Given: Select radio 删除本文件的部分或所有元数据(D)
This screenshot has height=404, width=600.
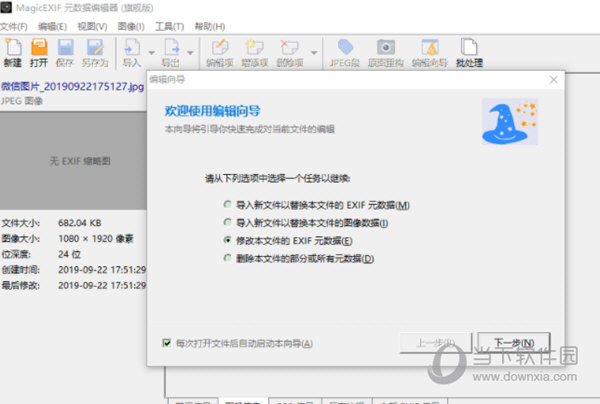Looking at the screenshot, I should click(228, 258).
